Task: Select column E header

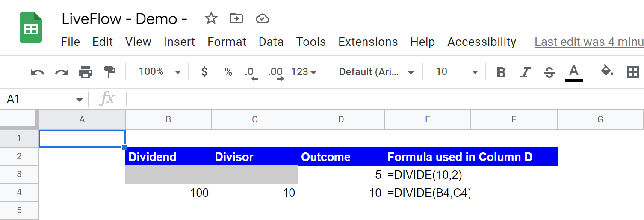Action: [428, 119]
